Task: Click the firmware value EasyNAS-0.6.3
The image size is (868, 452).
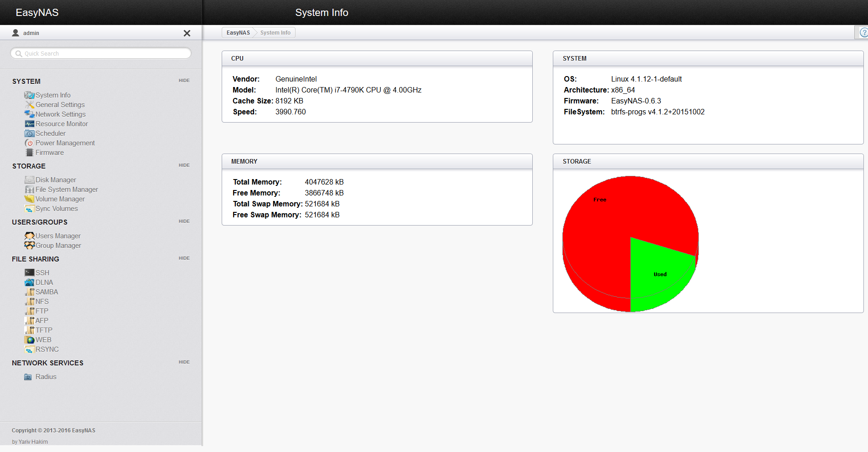Action: pos(636,101)
